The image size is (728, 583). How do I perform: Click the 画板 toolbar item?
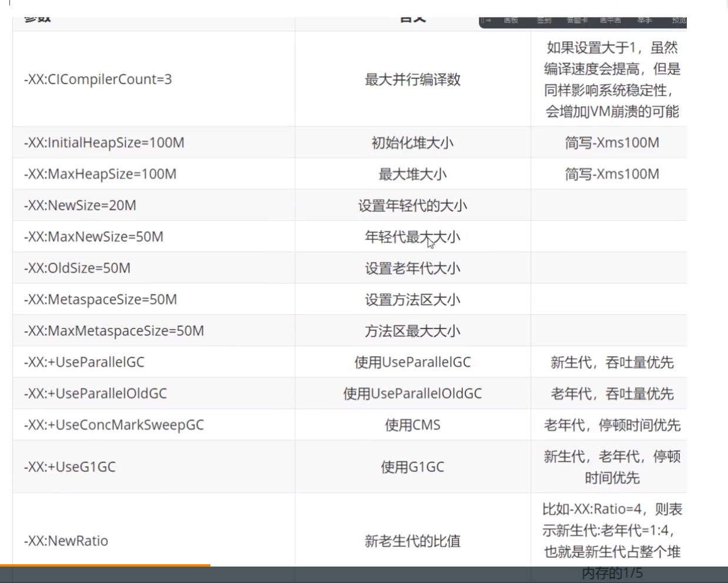[511, 21]
